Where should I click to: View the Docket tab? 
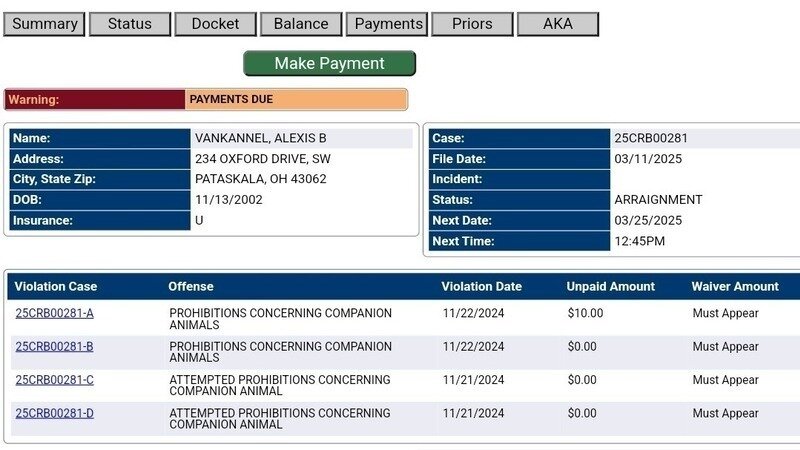215,24
